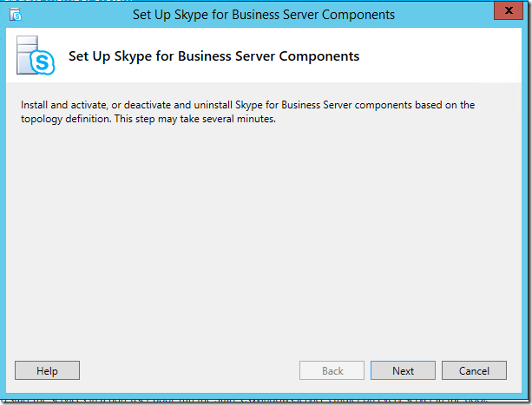Click the blue Skype S logo

(x=43, y=62)
